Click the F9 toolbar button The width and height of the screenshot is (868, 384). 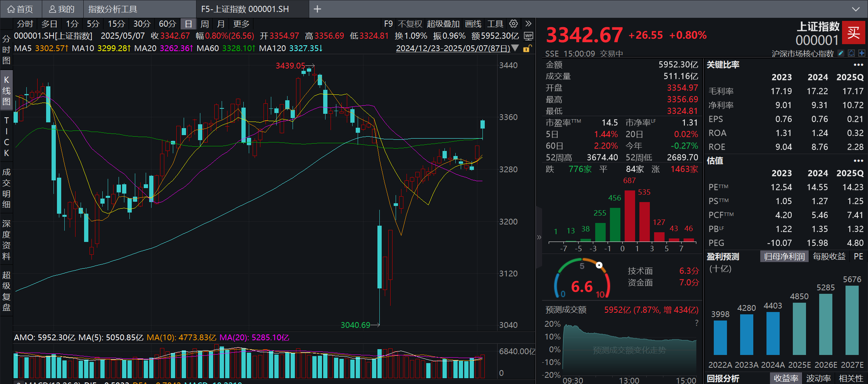click(x=388, y=24)
